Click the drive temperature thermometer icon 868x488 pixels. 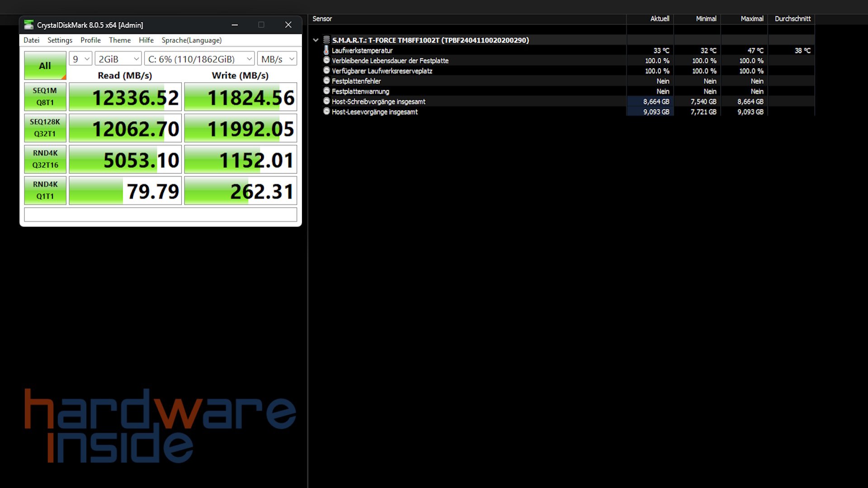tap(326, 50)
